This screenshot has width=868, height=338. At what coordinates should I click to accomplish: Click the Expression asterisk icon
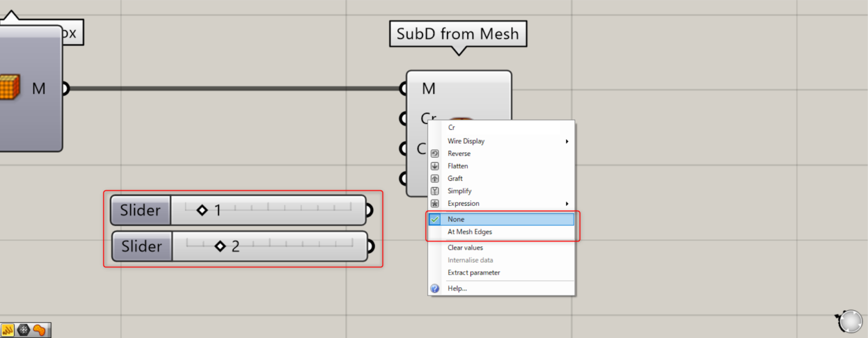coord(435,203)
